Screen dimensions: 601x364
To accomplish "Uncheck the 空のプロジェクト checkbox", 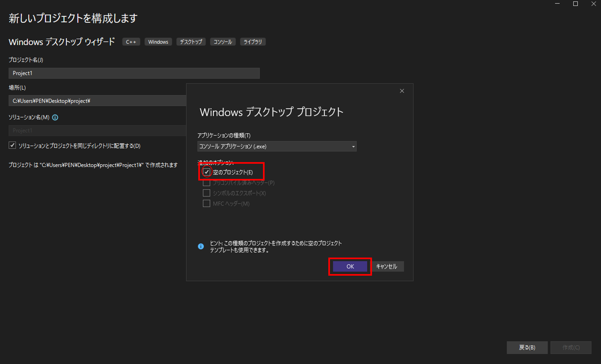I will point(206,172).
